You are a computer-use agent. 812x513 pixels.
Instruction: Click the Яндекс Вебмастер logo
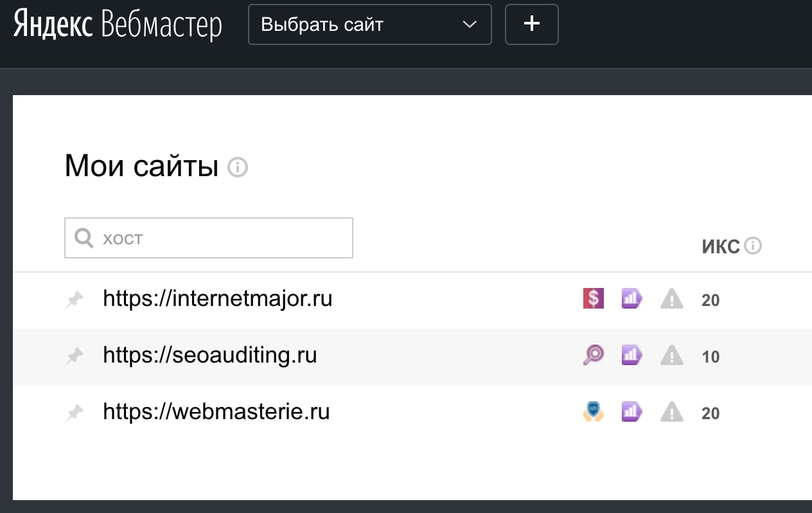(117, 24)
